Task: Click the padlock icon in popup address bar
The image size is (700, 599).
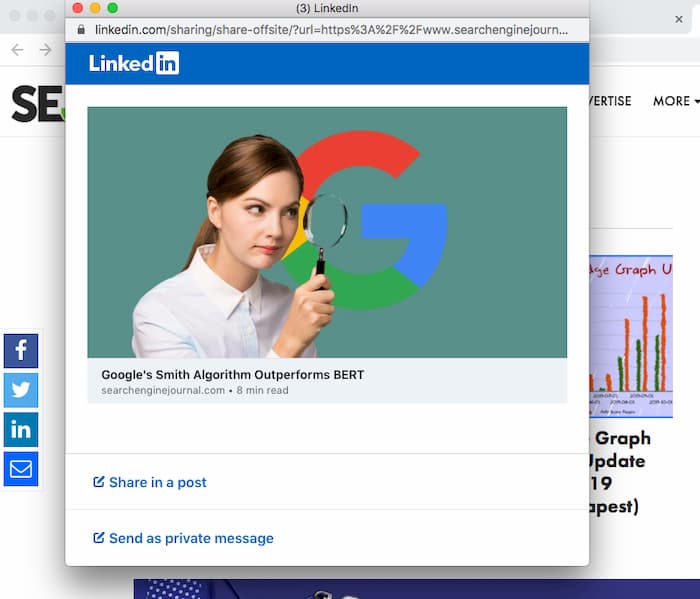Action: point(81,30)
